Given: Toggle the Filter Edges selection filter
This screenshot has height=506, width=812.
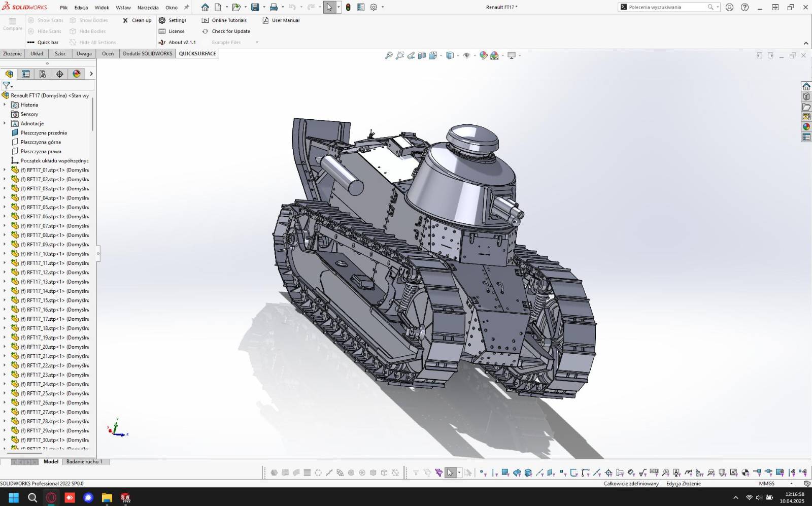Looking at the screenshot, I should (x=495, y=473).
